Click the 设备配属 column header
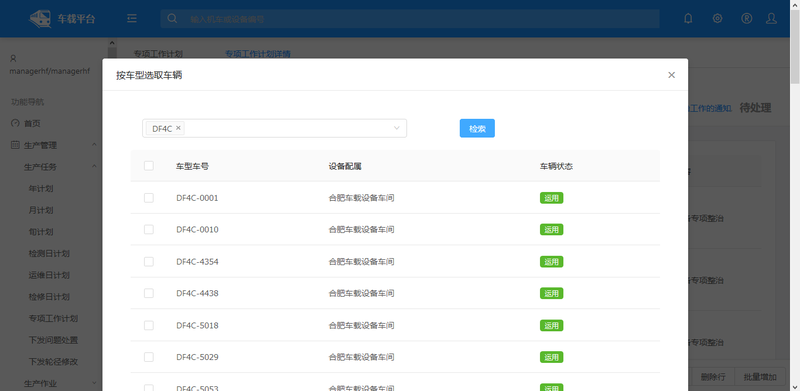 click(x=345, y=166)
